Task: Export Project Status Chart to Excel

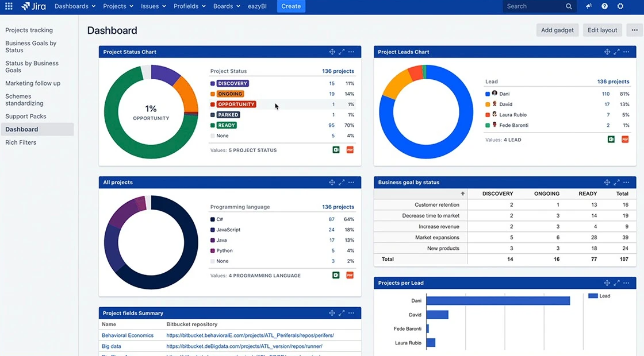Action: (336, 149)
